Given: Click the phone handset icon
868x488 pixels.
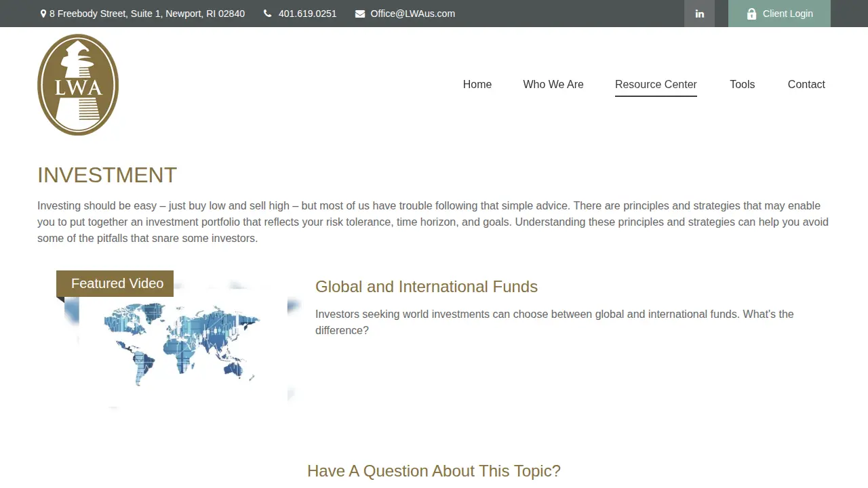Looking at the screenshot, I should tap(267, 14).
